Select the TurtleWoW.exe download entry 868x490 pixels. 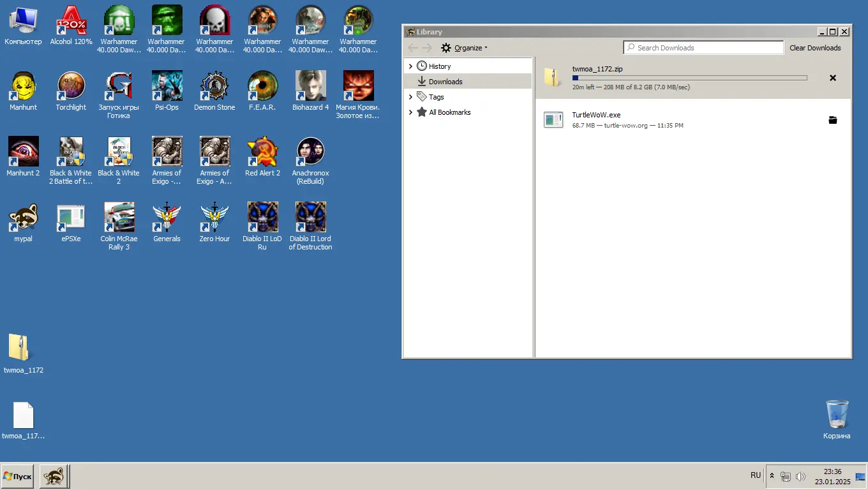coord(693,120)
